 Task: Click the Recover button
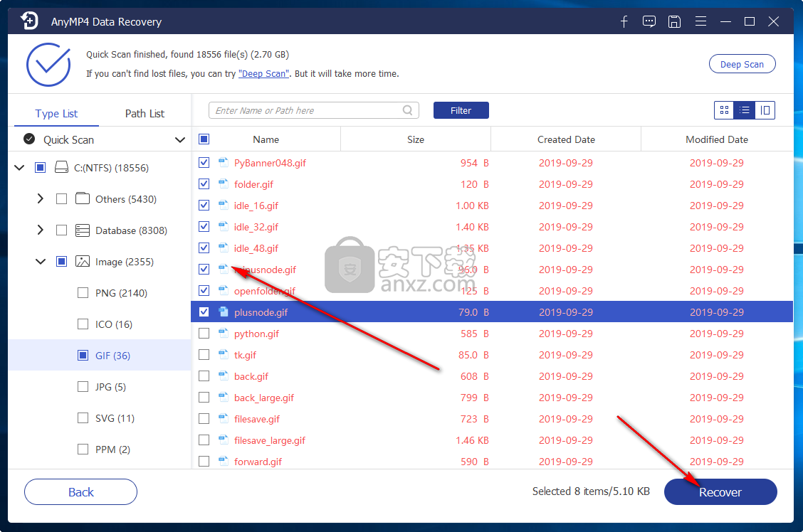[720, 491]
